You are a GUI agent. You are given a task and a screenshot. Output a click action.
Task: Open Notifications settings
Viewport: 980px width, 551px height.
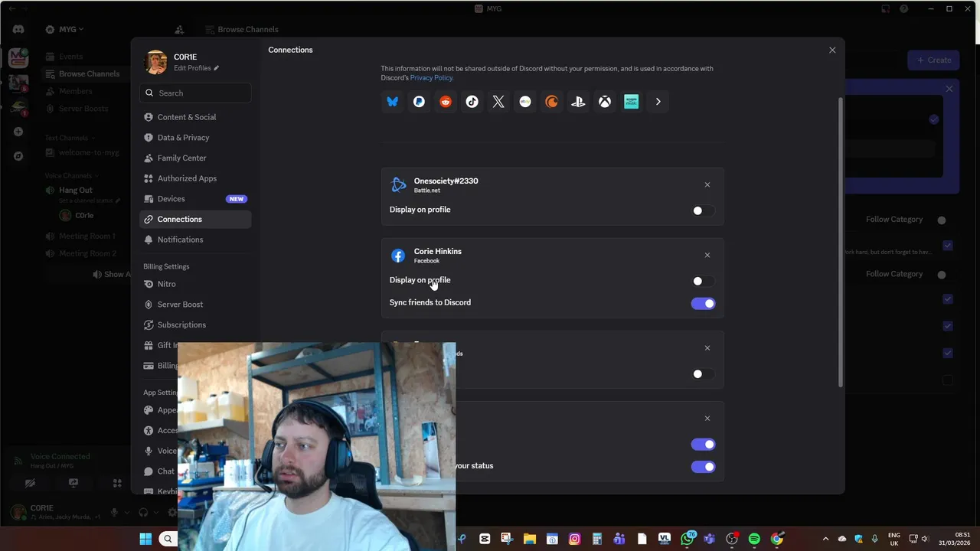click(195, 240)
